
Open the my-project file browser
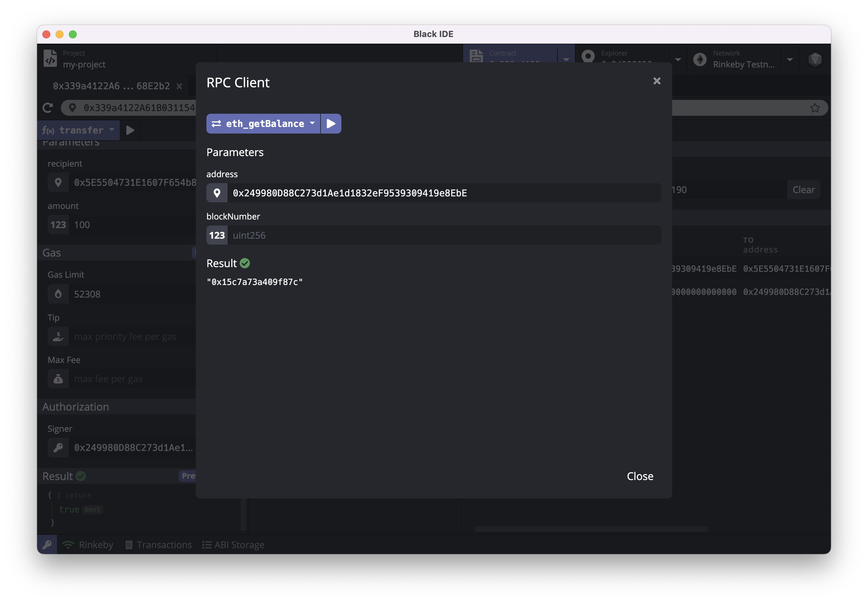pyautogui.click(x=50, y=59)
